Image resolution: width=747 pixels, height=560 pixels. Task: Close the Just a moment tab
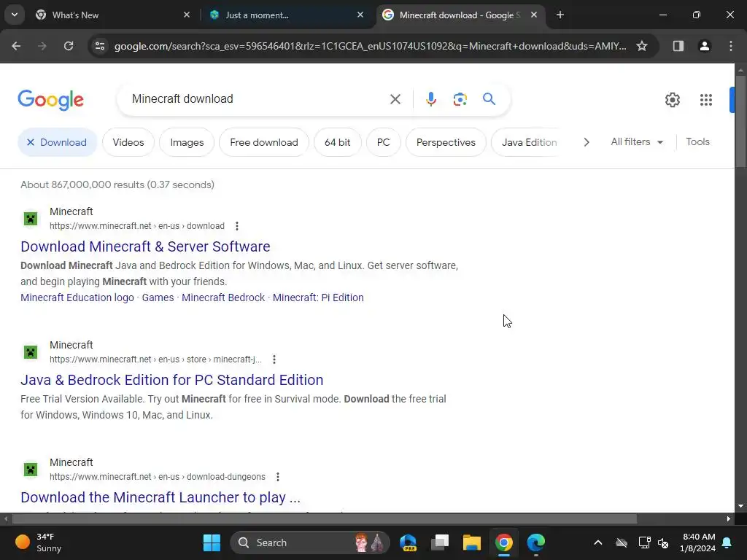pyautogui.click(x=360, y=15)
